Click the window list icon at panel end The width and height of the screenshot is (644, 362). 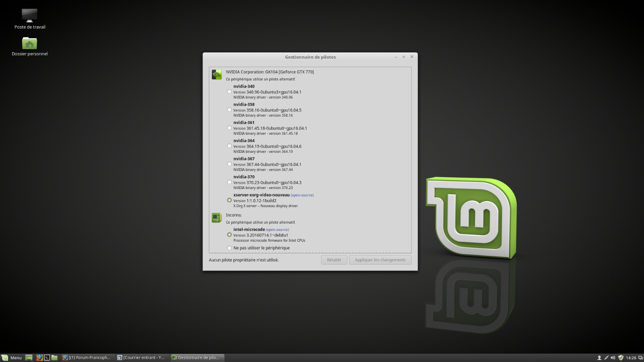640,358
